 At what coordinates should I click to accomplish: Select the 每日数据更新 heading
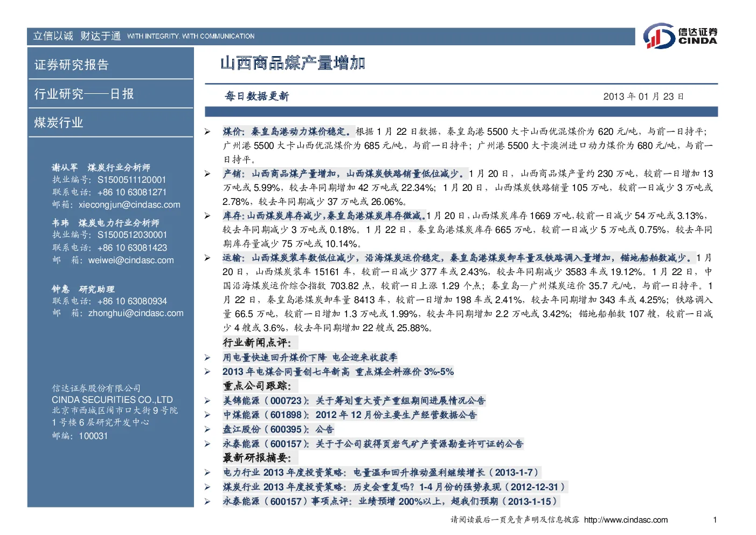[257, 97]
